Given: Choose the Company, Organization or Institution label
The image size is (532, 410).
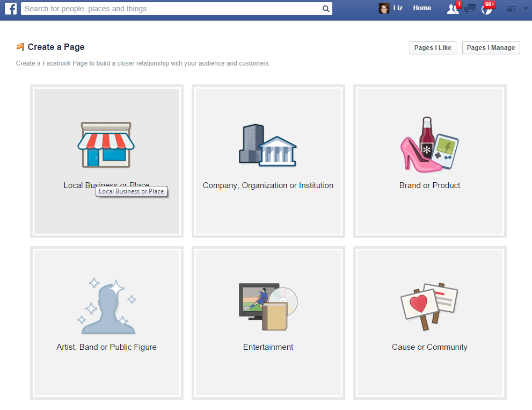Looking at the screenshot, I should pyautogui.click(x=268, y=185).
